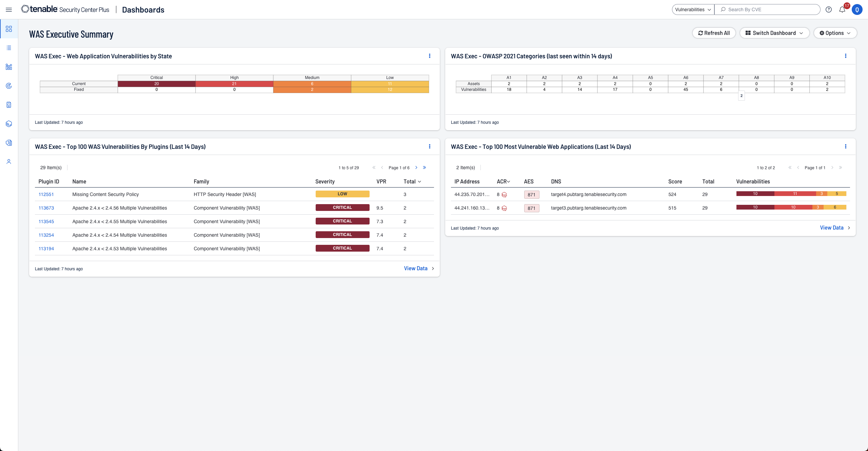Open the notifications bell icon
This screenshot has width=868, height=451.
coord(842,9)
